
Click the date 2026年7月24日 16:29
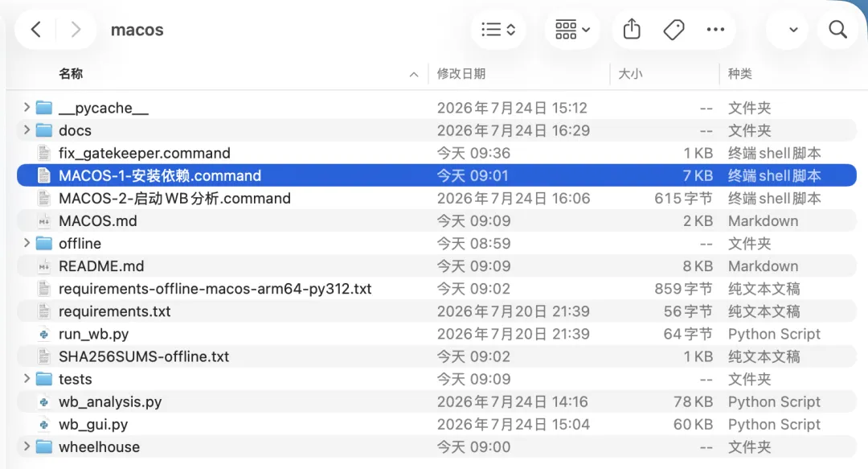point(513,130)
